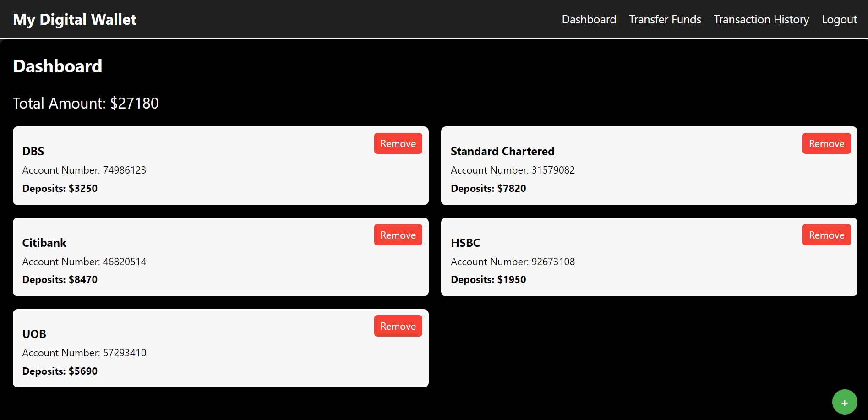
Task: Click Account Number: 74986123
Action: point(84,170)
